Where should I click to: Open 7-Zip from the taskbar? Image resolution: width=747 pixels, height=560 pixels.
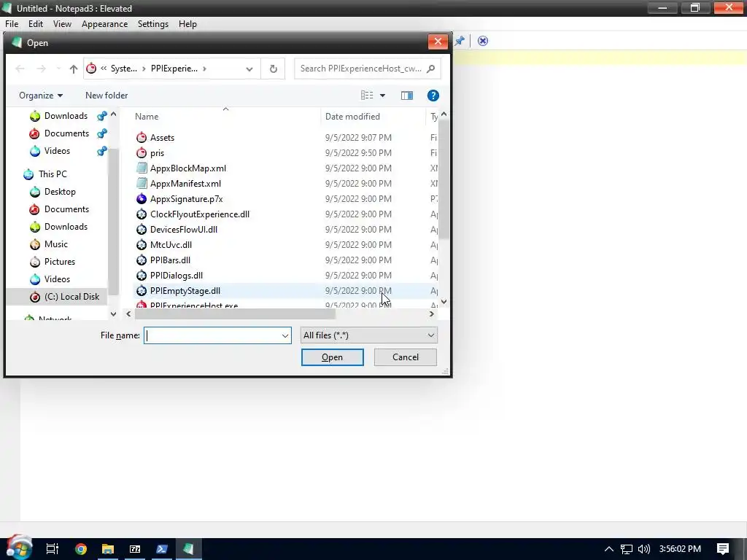[x=135, y=549]
